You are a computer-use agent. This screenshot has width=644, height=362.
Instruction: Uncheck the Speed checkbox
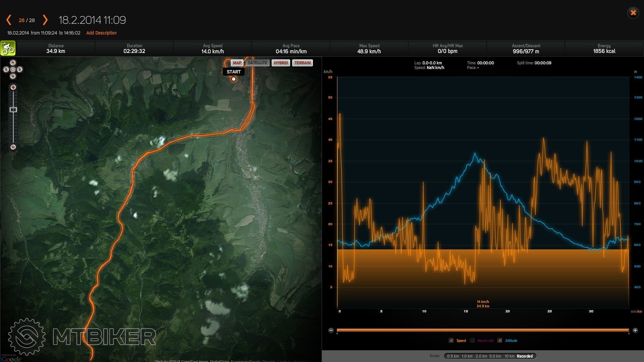point(451,340)
